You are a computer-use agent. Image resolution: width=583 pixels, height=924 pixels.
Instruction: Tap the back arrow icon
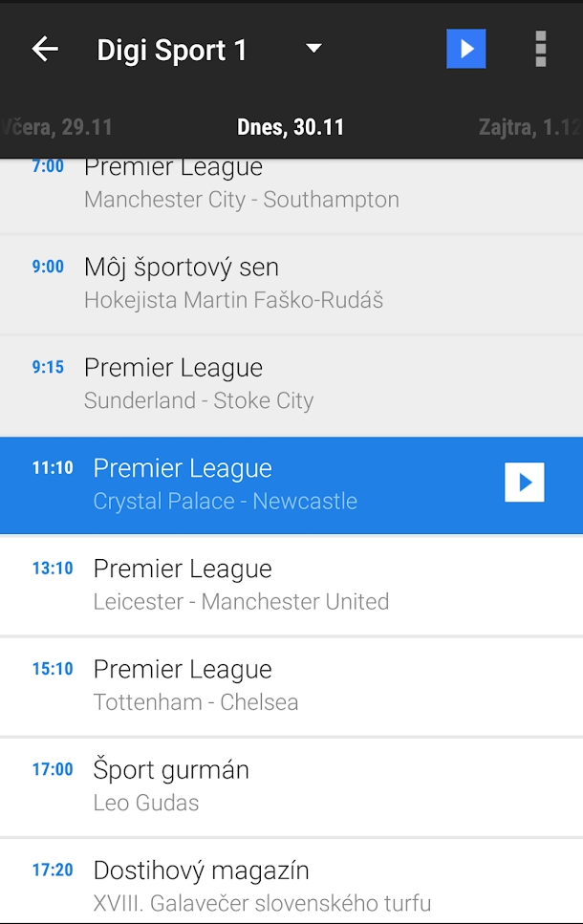(45, 50)
